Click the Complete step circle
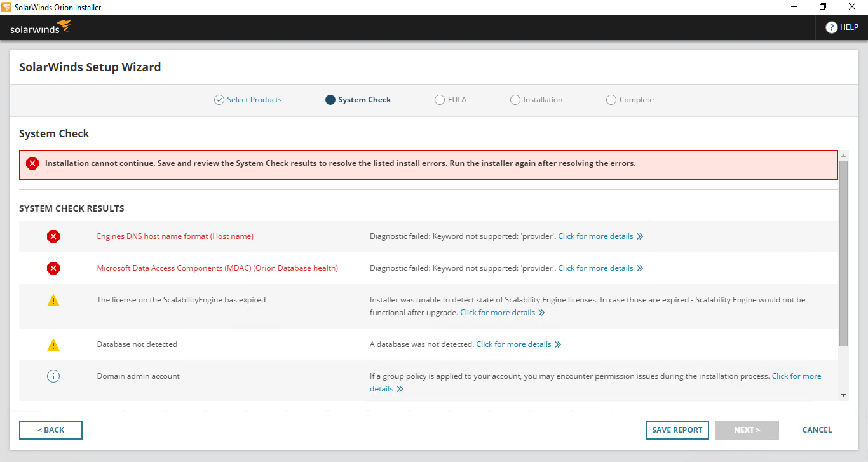 (611, 100)
